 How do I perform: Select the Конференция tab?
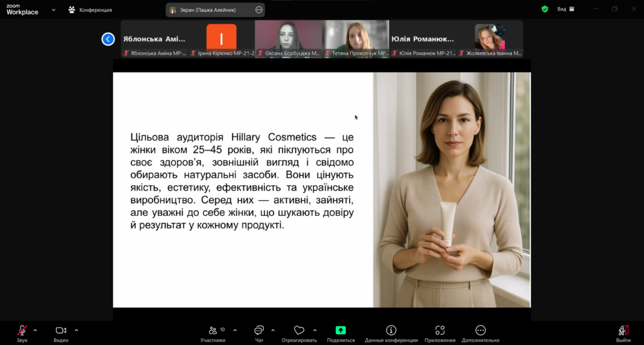[90, 10]
